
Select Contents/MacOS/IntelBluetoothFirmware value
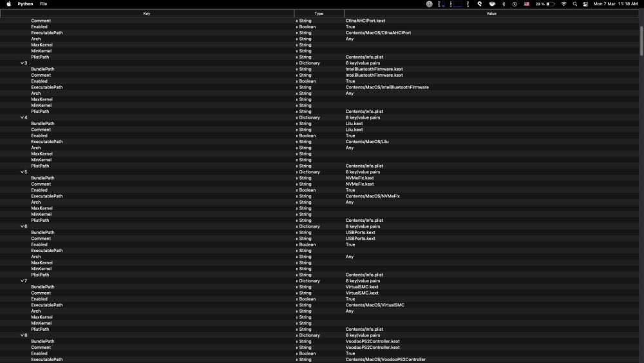[x=387, y=87]
